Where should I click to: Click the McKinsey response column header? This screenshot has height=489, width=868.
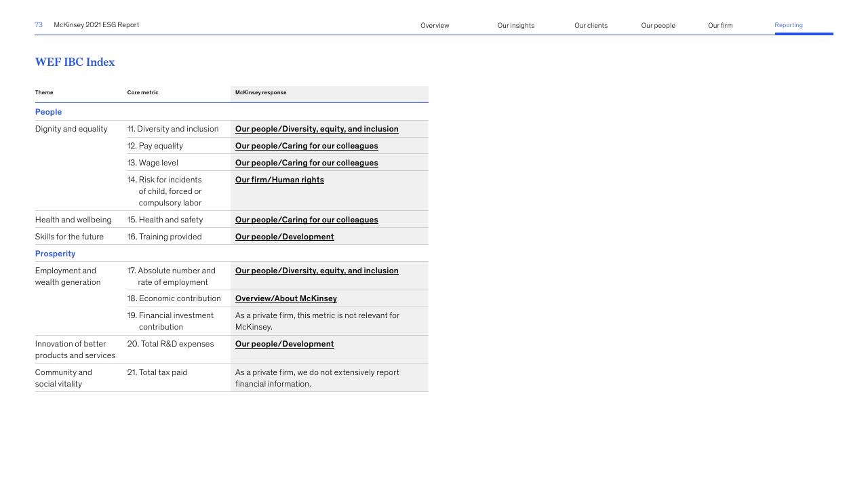tap(261, 92)
